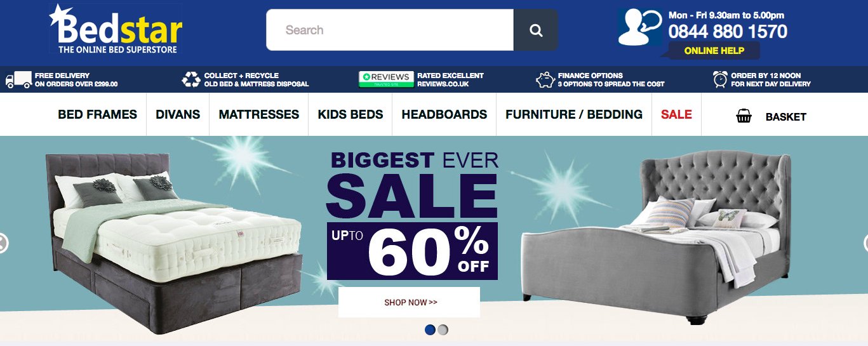Switch to the second grey carousel dot
This screenshot has width=868, height=346.
pos(443,329)
